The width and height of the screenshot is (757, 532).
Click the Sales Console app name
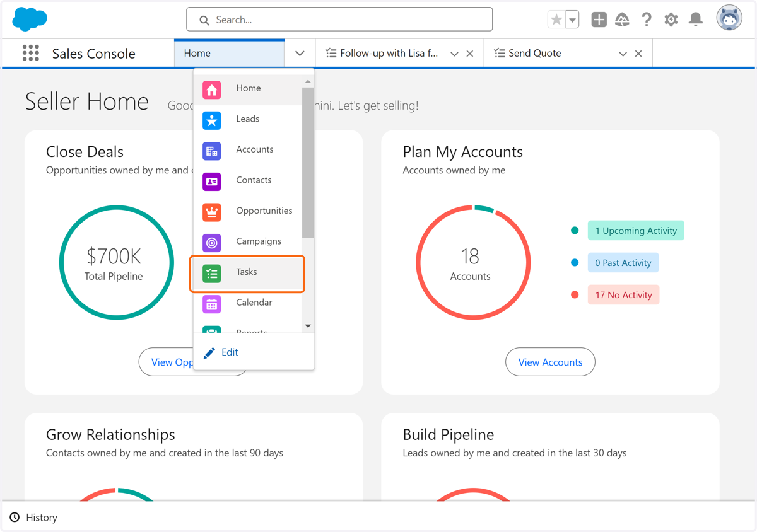(x=94, y=54)
